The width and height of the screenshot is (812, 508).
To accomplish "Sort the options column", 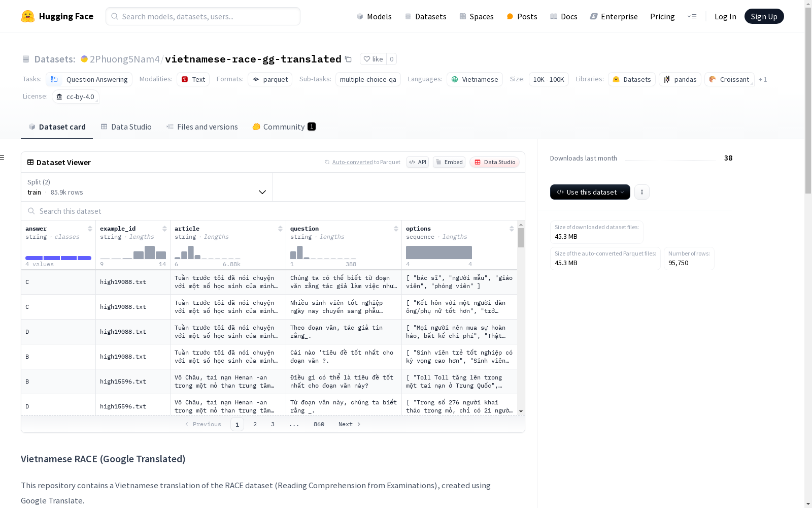I will click(x=512, y=229).
